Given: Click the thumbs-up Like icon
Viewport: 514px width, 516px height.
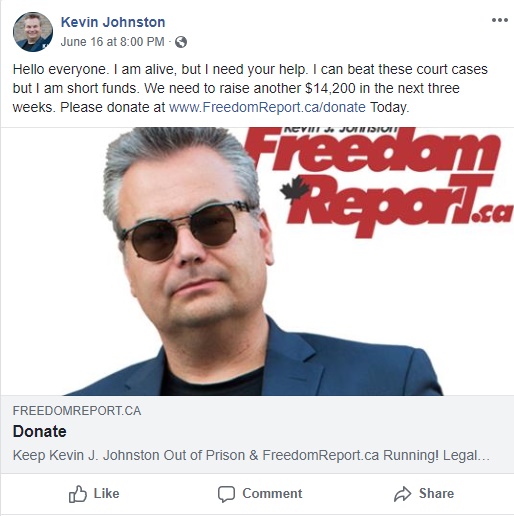Looking at the screenshot, I should [78, 494].
